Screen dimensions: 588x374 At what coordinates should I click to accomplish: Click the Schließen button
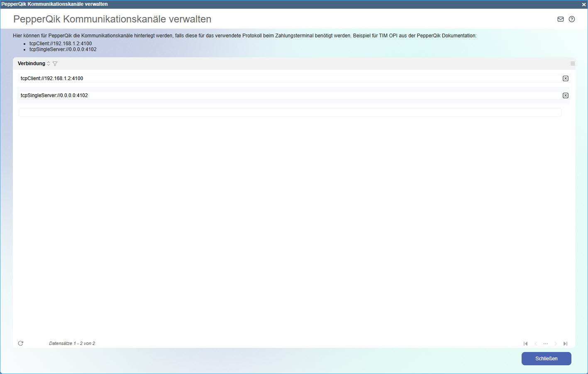(x=547, y=359)
